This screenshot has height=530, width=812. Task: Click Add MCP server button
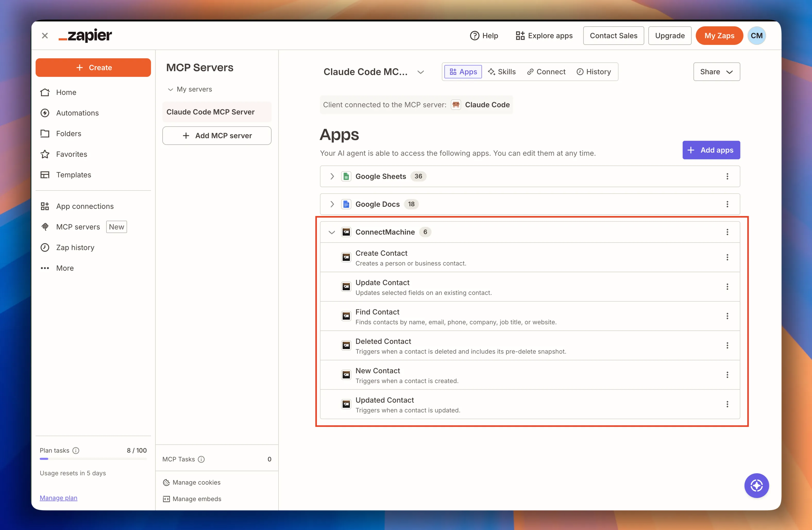point(217,136)
